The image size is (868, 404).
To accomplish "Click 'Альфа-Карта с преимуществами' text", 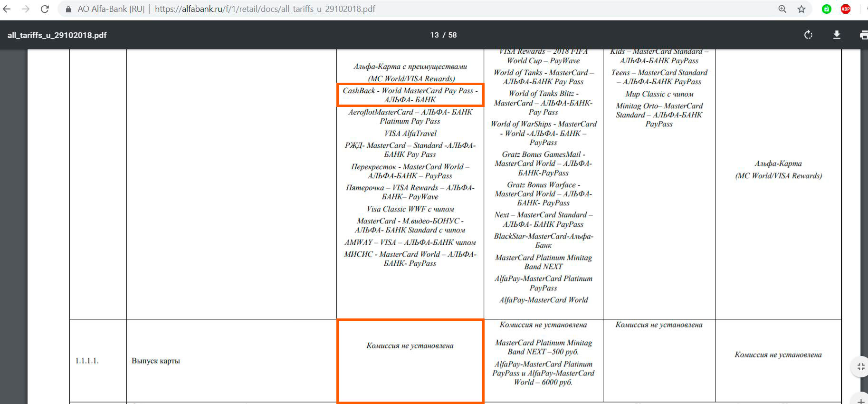I will (x=410, y=67).
